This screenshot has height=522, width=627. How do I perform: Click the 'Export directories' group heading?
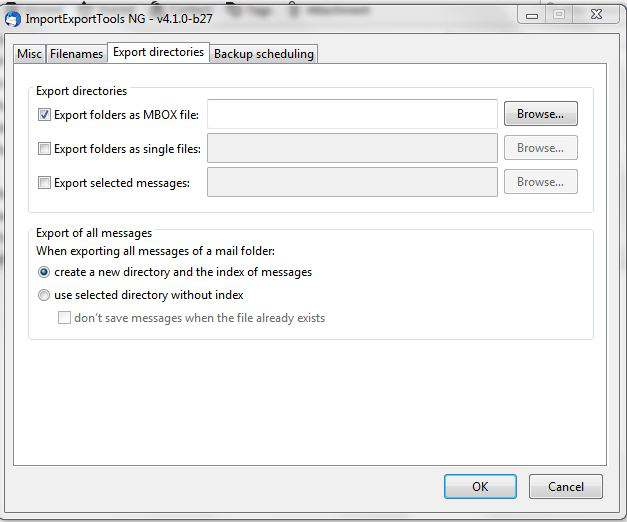[82, 91]
